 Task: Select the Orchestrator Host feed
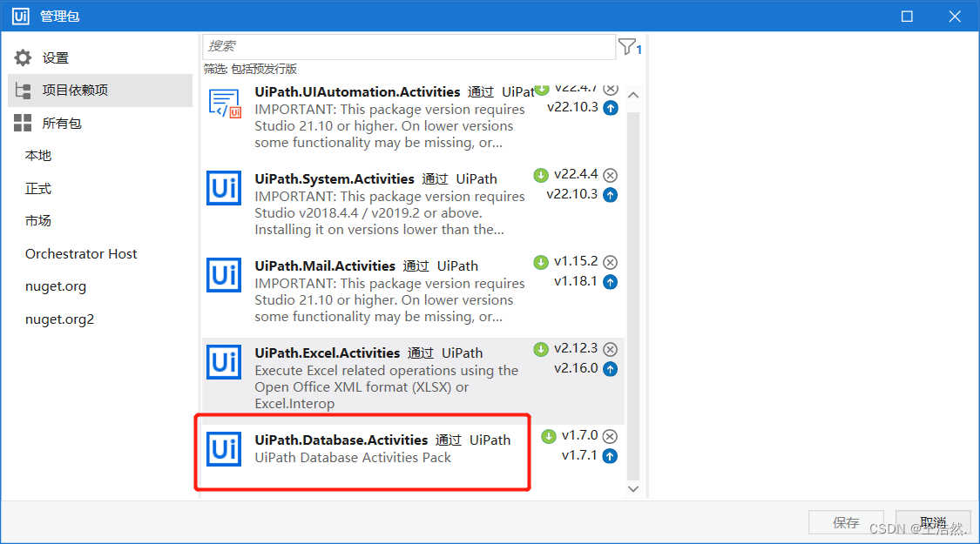coord(80,253)
